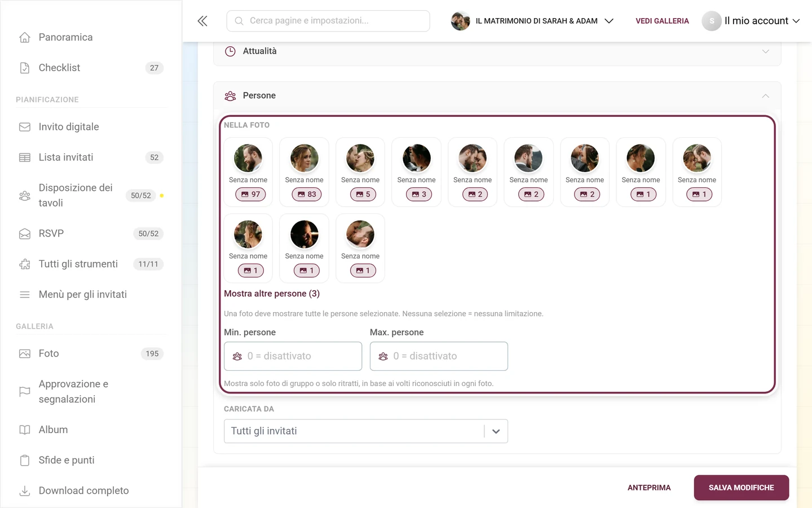The width and height of the screenshot is (812, 508).
Task: Open the Tutti gli strumenti puzzle icon
Action: pyautogui.click(x=25, y=264)
